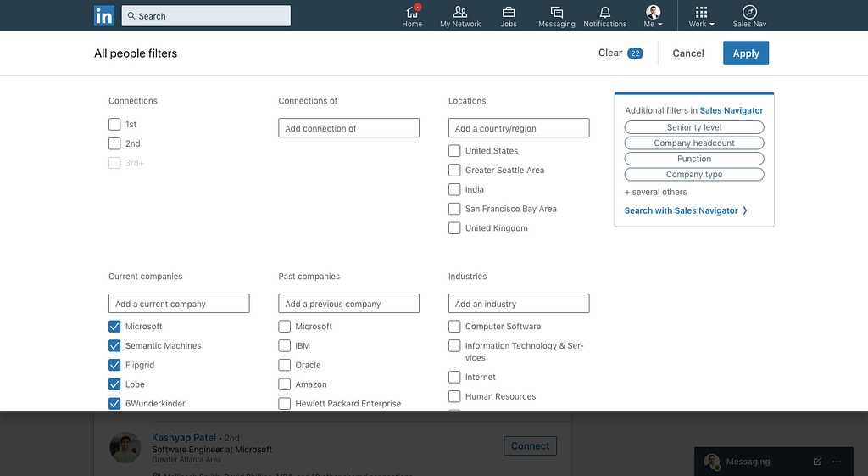
Task: Open the Sales Navigator link
Action: click(732, 110)
